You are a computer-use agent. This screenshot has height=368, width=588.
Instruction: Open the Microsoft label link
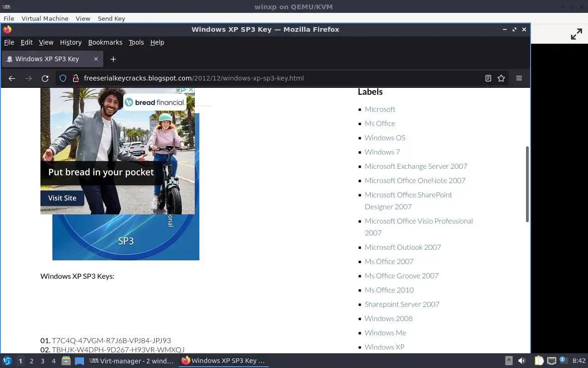[380, 109]
